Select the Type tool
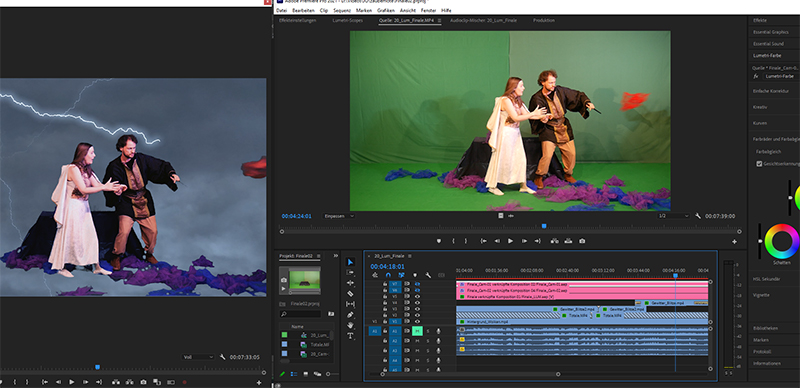 351,336
